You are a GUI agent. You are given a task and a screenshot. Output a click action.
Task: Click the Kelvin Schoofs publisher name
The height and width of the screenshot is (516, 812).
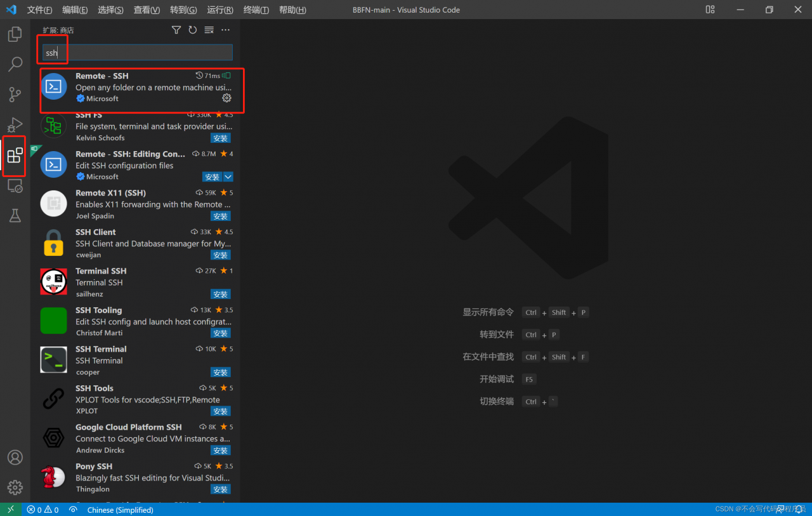tap(100, 138)
